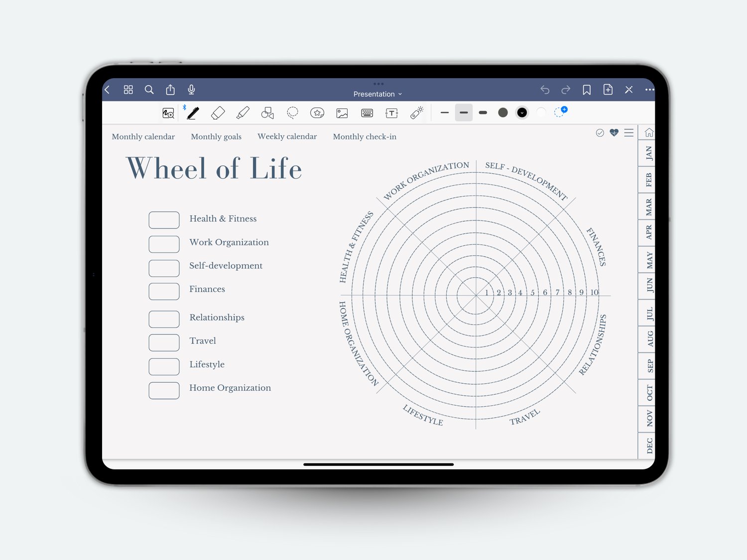Image resolution: width=747 pixels, height=560 pixels.
Task: Choose the Lasso selection tool
Action: [292, 113]
